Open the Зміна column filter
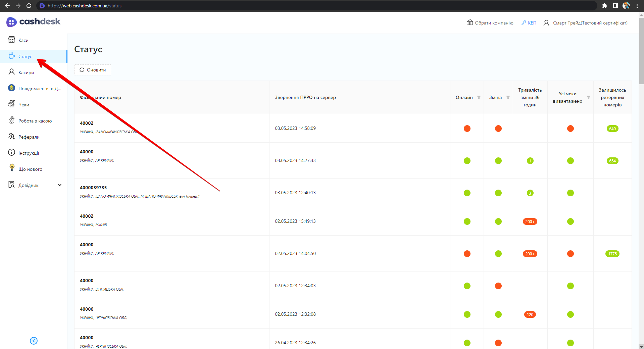This screenshot has height=349, width=644. [x=508, y=97]
